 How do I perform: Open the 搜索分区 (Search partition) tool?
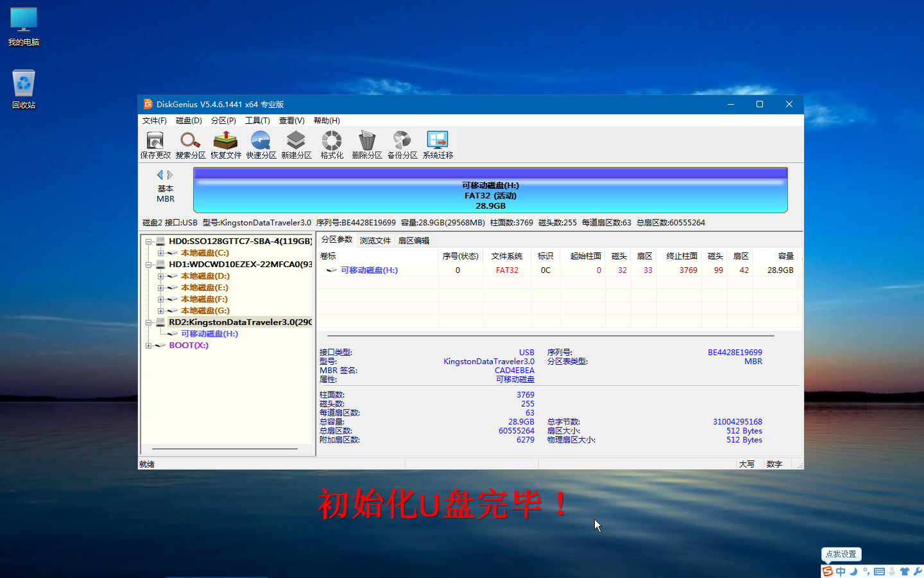point(191,145)
